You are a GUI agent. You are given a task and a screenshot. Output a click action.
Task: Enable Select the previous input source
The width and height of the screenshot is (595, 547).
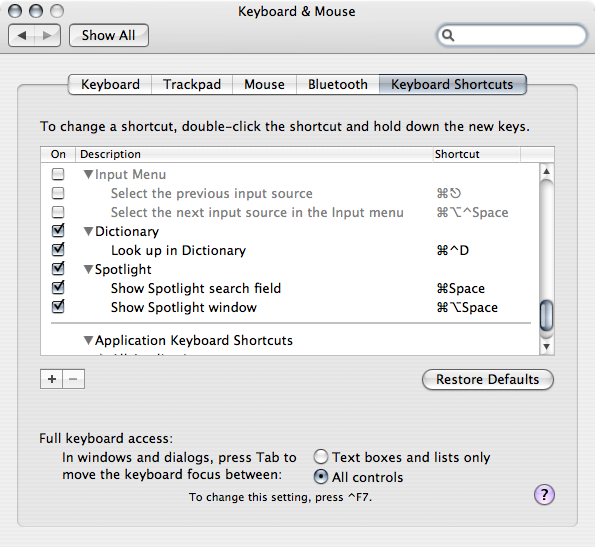[x=58, y=193]
